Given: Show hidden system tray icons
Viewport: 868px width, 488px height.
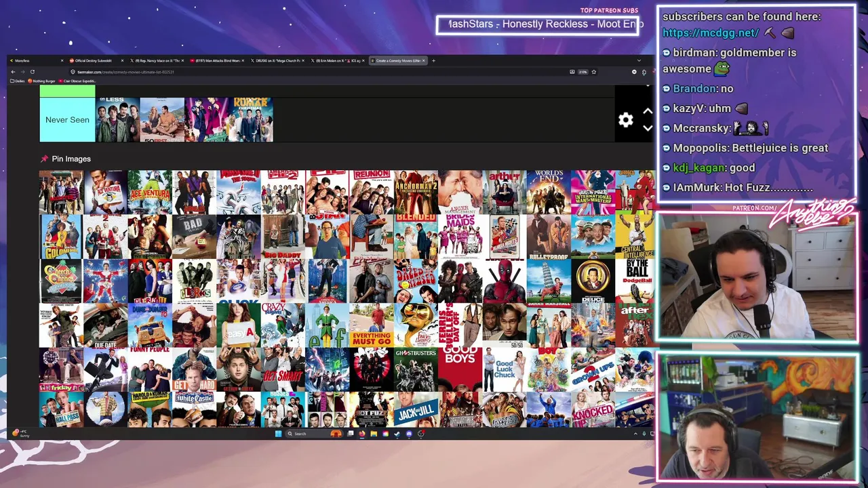Looking at the screenshot, I should click(635, 434).
